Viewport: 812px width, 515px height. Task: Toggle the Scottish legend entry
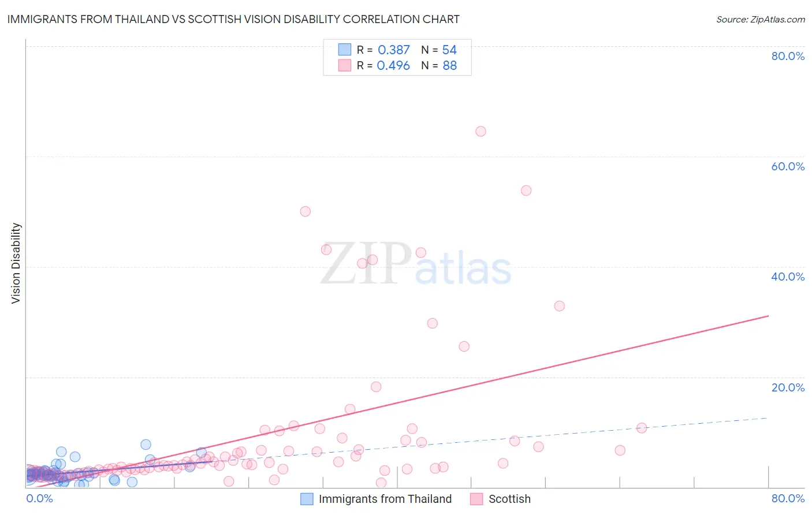500,499
